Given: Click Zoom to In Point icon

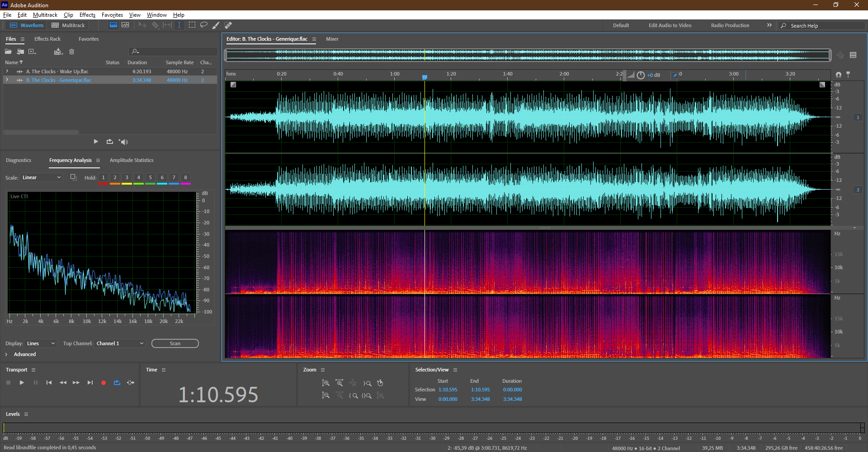Looking at the screenshot, I should [353, 395].
